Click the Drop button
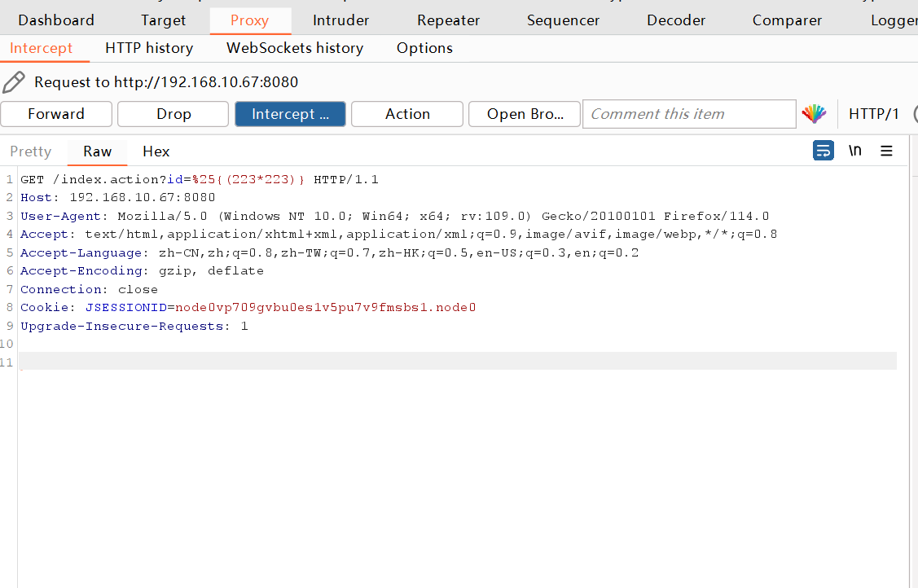Viewport: 918px width, 588px height. click(x=173, y=114)
